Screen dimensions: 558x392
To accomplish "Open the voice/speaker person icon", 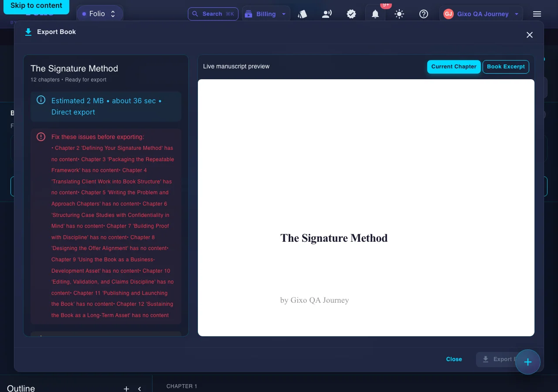I will pyautogui.click(x=327, y=14).
